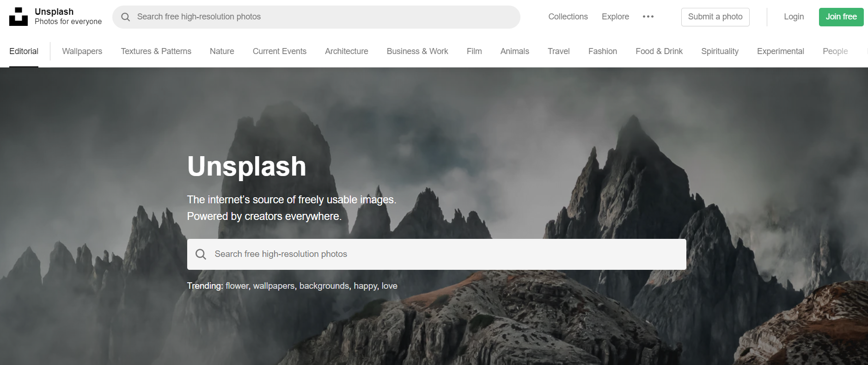Open the Explore link
868x365 pixels.
615,17
